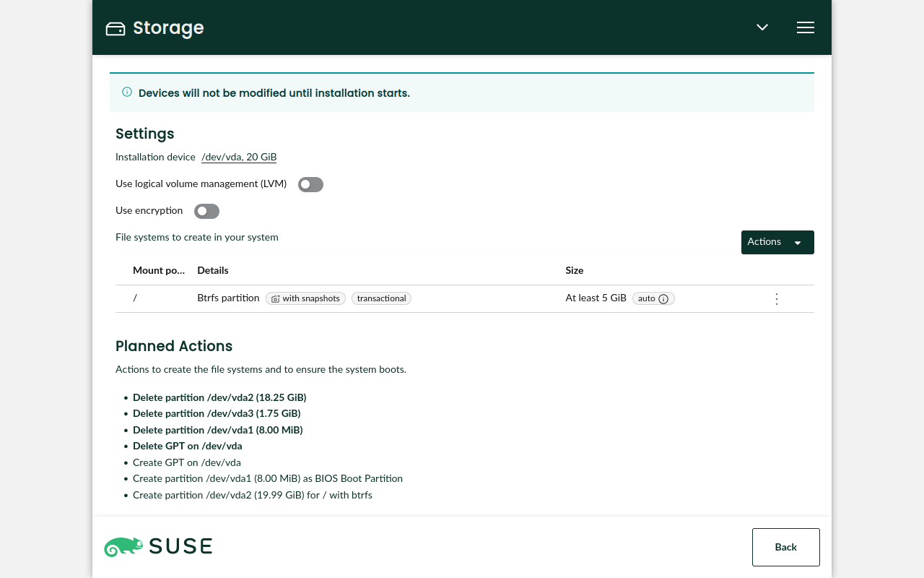The height and width of the screenshot is (578, 924).
Task: Click the info icon in notice banner
Action: 127,92
